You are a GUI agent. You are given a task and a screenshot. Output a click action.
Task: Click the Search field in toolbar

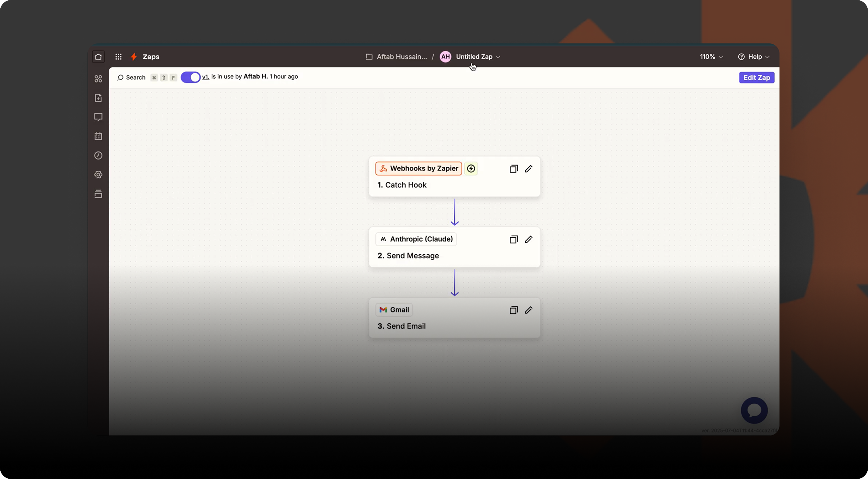(131, 77)
